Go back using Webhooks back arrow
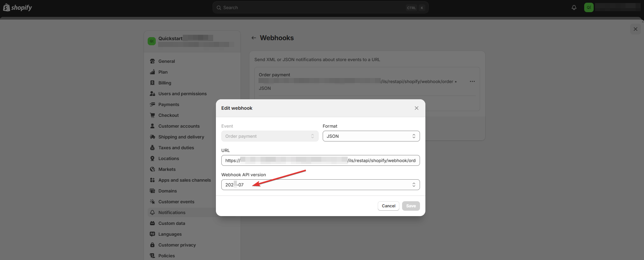Viewport: 644px width, 260px height. (x=254, y=38)
